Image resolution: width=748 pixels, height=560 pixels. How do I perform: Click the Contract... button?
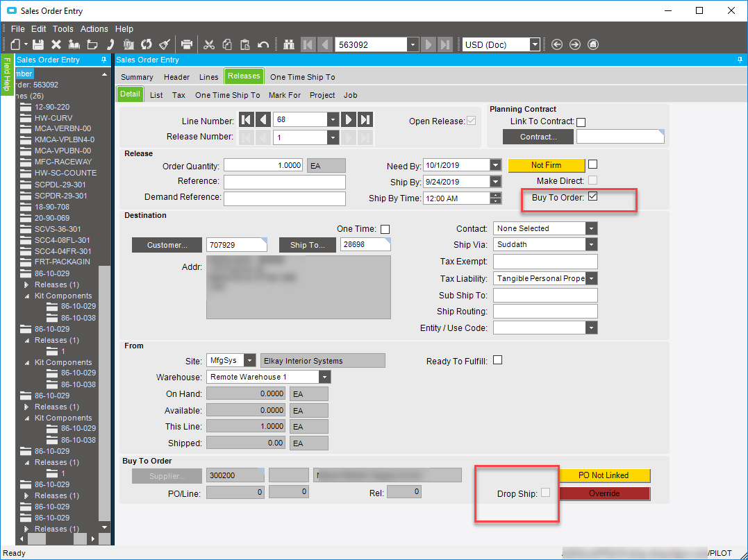click(538, 137)
